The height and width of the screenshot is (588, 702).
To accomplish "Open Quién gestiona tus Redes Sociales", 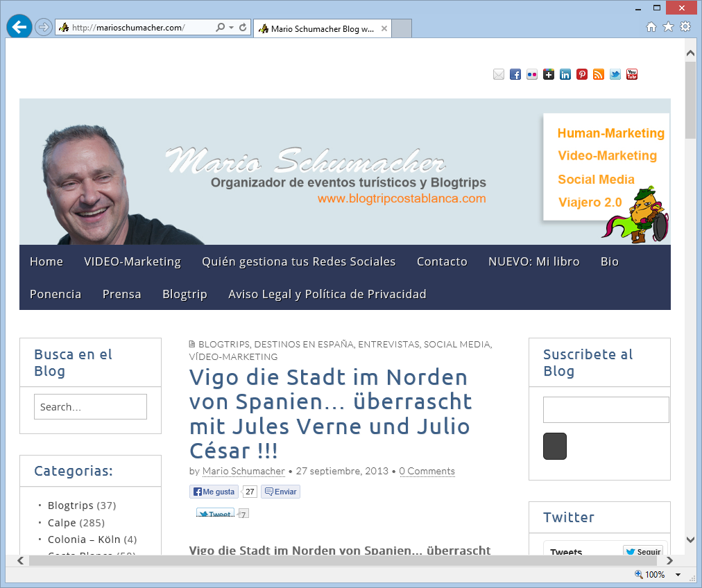I will [x=298, y=261].
